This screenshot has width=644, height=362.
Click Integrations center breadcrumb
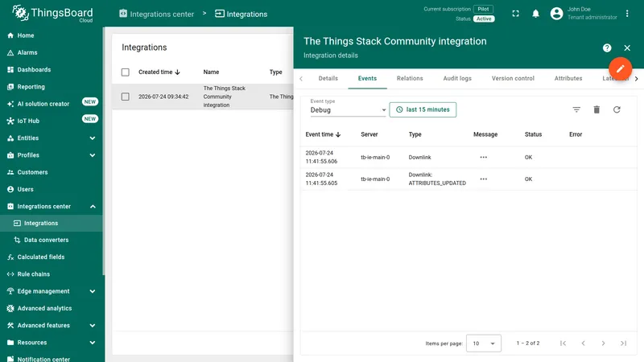(156, 14)
